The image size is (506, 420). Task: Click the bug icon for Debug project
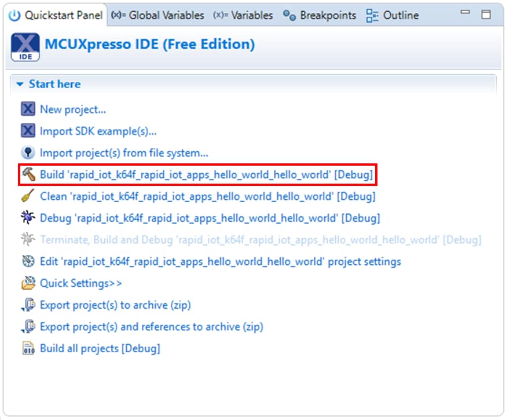pos(28,218)
